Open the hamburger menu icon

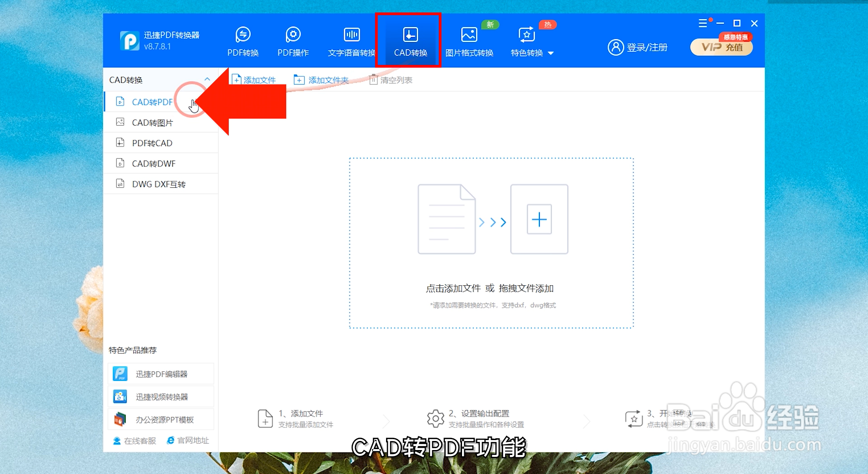(x=703, y=23)
